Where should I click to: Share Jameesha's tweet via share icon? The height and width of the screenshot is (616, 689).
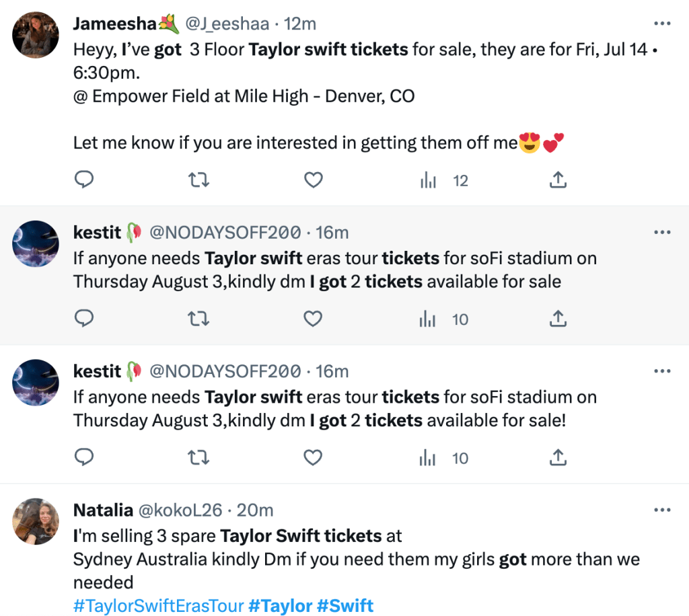(x=558, y=180)
